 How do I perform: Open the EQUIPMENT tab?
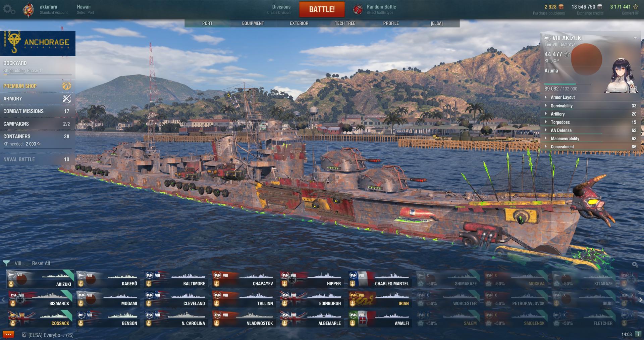(x=253, y=23)
